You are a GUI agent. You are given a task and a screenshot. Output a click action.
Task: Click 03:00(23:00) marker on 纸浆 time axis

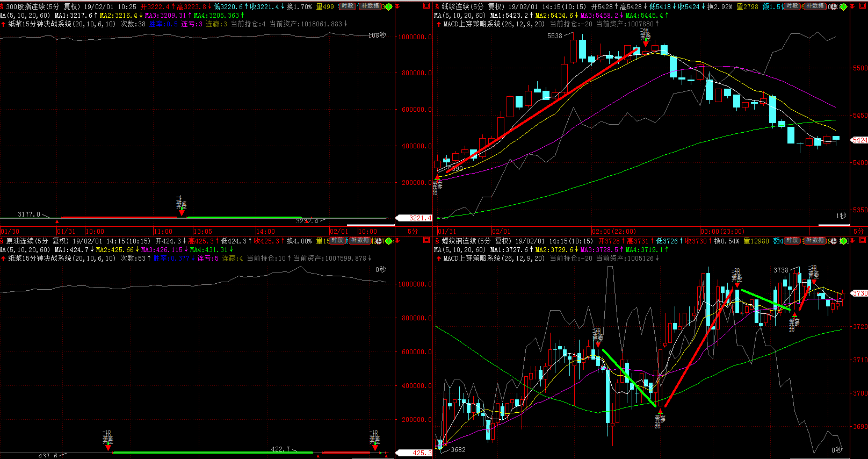(722, 232)
